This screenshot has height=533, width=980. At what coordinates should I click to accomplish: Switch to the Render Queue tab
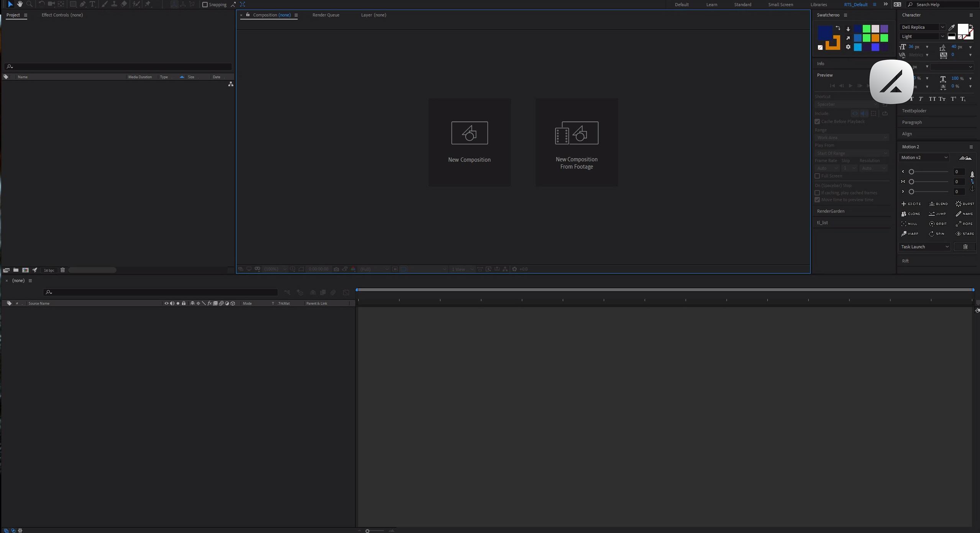point(326,15)
